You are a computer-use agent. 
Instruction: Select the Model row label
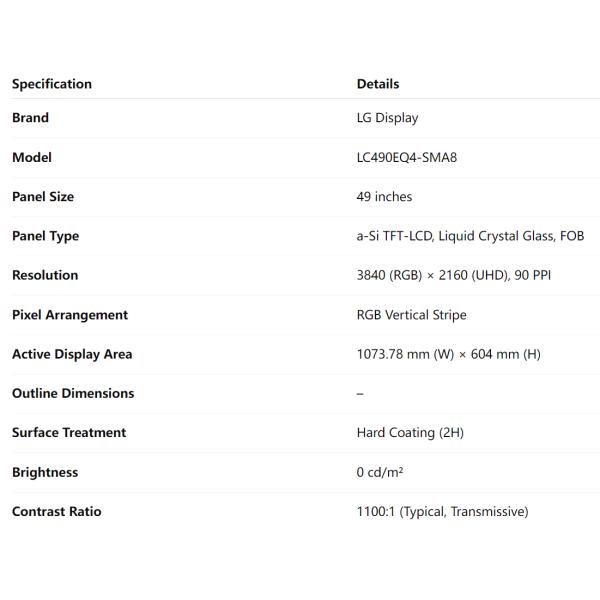[32, 157]
